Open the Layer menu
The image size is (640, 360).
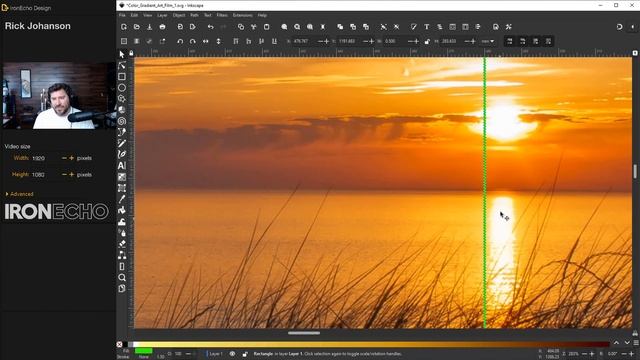tap(162, 15)
